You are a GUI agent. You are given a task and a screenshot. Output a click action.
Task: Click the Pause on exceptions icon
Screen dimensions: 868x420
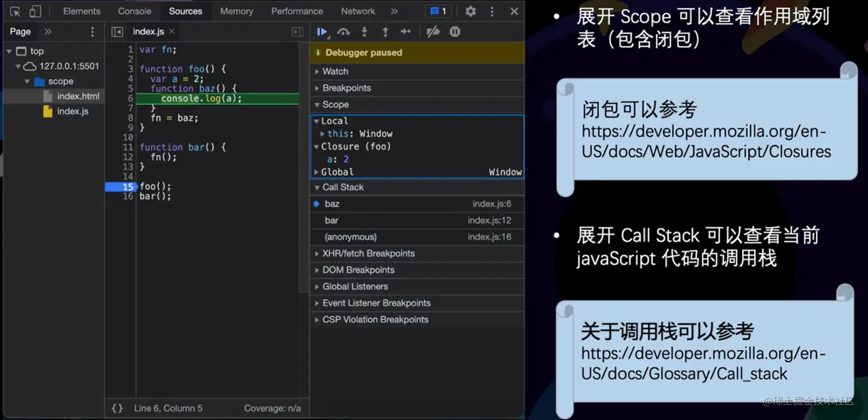pyautogui.click(x=455, y=32)
